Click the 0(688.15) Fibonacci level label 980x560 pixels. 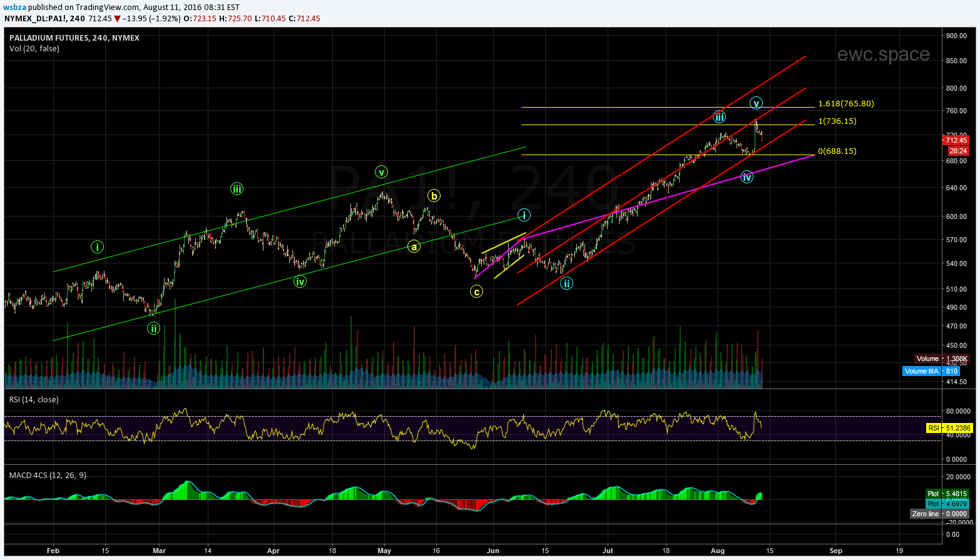click(837, 151)
